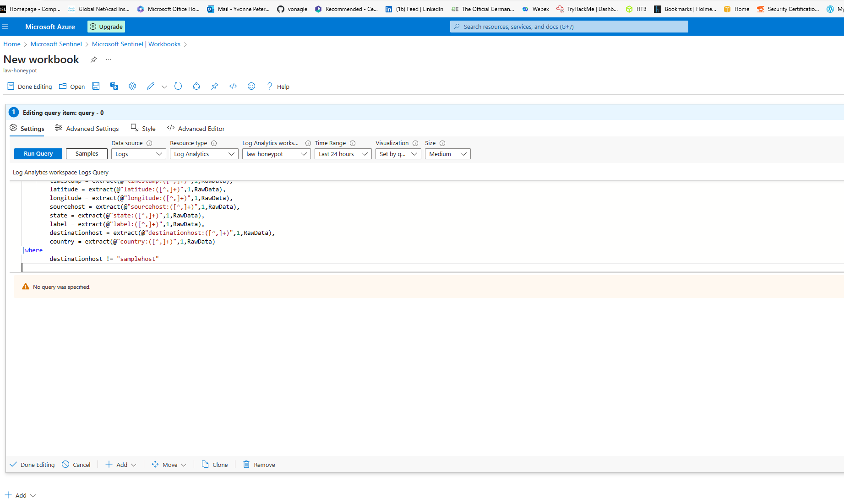Click the Data source info icon
The width and height of the screenshot is (844, 504).
tap(149, 143)
